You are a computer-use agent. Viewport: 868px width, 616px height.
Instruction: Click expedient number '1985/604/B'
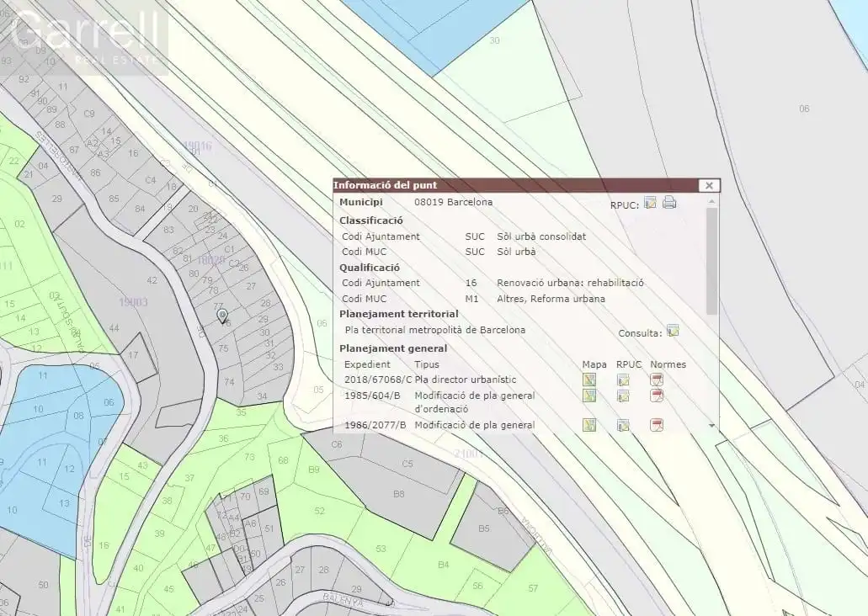point(372,396)
